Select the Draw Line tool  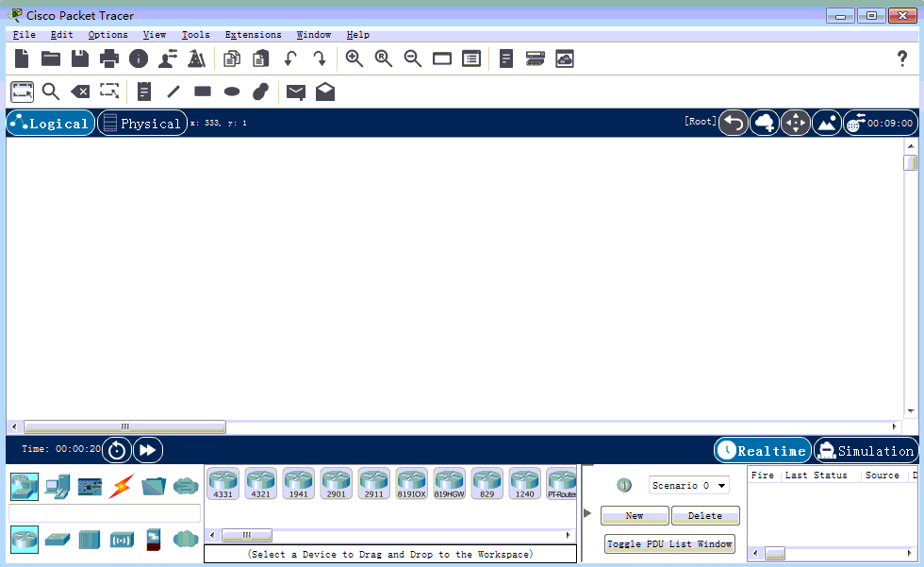pyautogui.click(x=173, y=92)
